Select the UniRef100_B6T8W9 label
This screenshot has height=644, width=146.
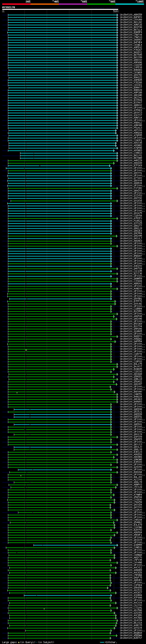point(131,158)
